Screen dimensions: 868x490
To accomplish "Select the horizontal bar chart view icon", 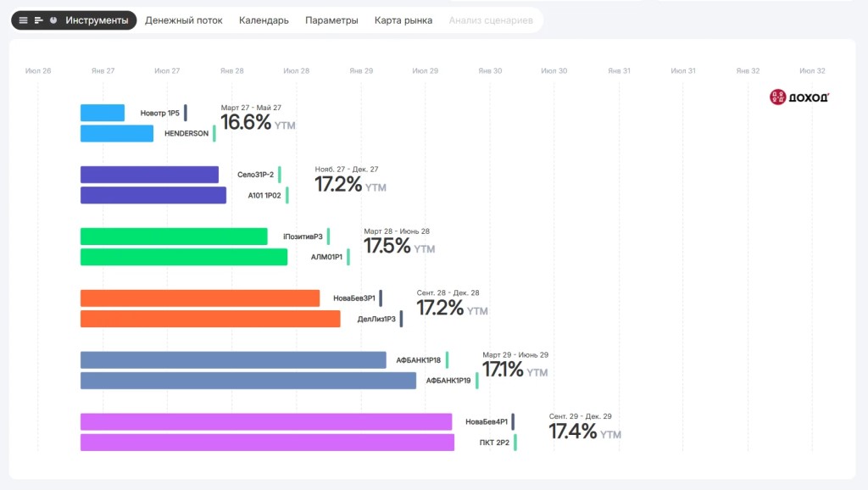I will point(38,20).
